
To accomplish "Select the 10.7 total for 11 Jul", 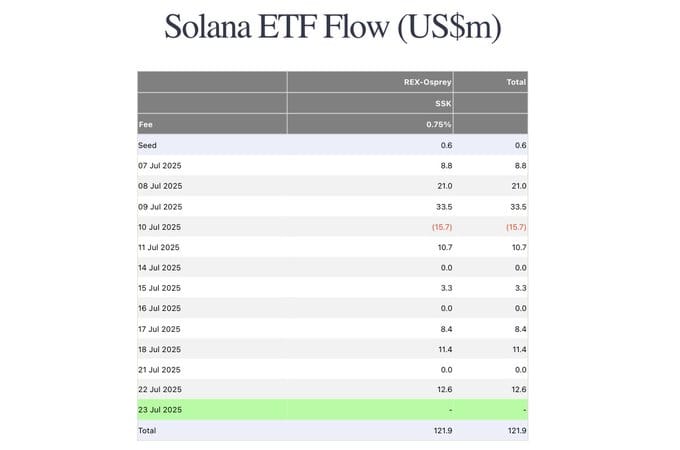I will [519, 248].
